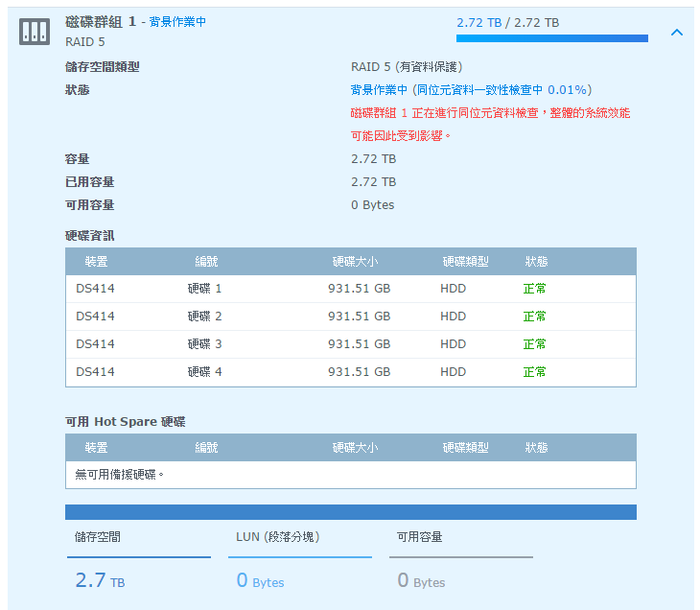Select the 磁碟群組 1 title text

[101, 22]
